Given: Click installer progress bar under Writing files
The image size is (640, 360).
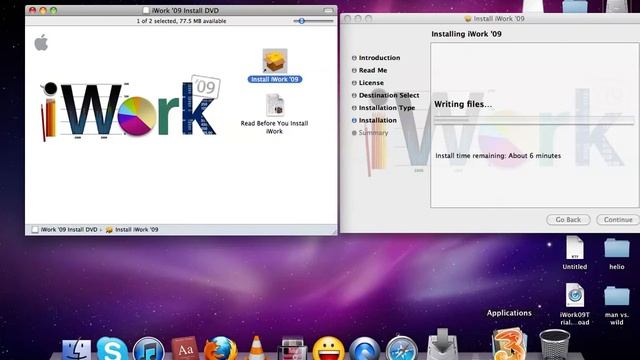Looking at the screenshot, I should (534, 120).
